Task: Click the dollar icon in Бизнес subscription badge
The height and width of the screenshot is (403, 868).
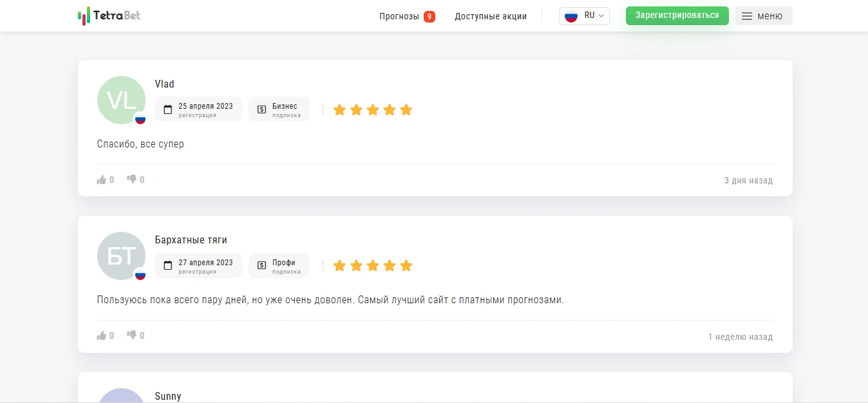Action: 261,109
